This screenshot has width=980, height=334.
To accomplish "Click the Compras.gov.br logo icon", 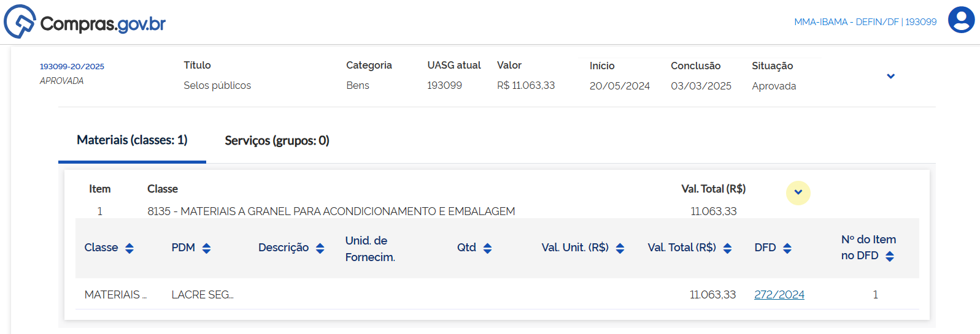I will (x=20, y=21).
